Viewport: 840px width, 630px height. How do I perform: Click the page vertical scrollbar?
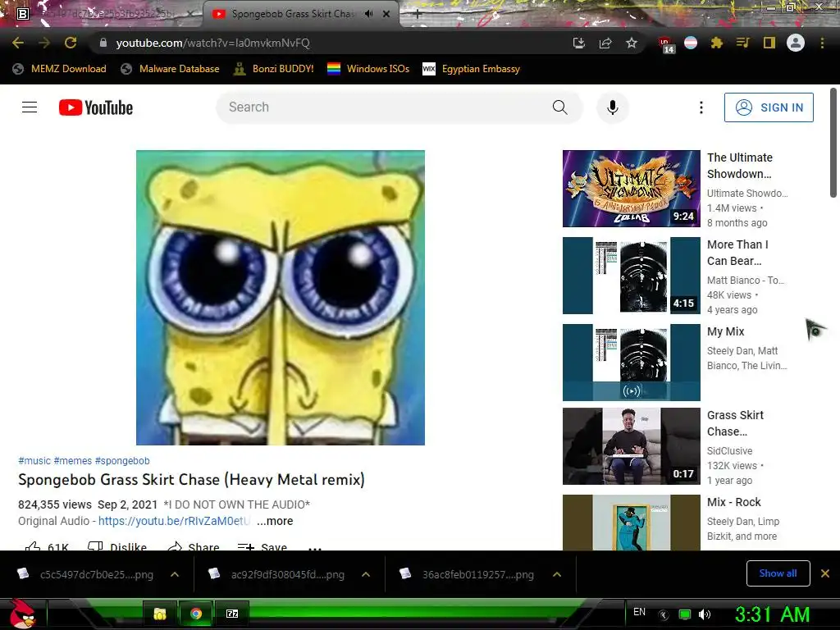tap(833, 143)
